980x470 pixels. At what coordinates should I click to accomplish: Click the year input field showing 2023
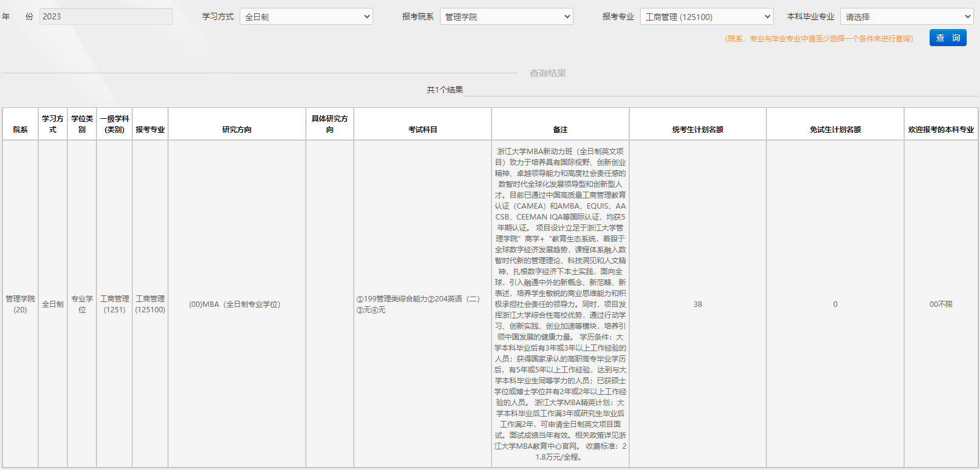106,16
